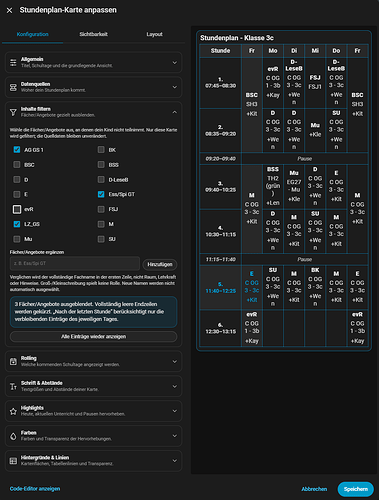Click the 11:15–11:40 break time cell
This screenshot has height=500, width=379.
point(220,259)
